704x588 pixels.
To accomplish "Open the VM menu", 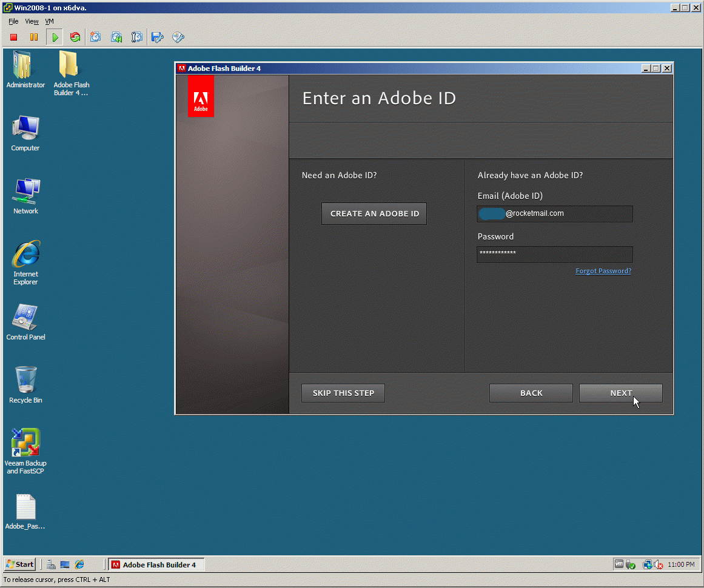I will [49, 21].
